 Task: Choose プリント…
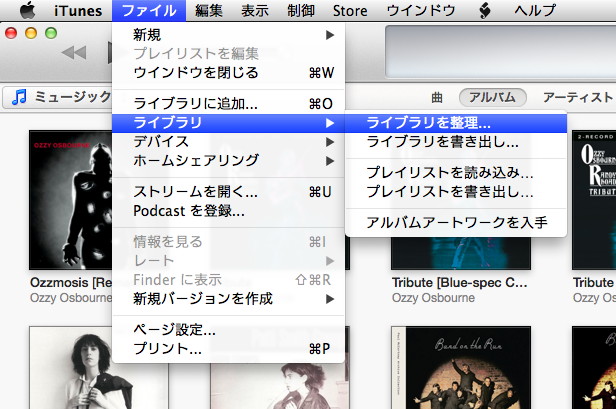(x=228, y=348)
